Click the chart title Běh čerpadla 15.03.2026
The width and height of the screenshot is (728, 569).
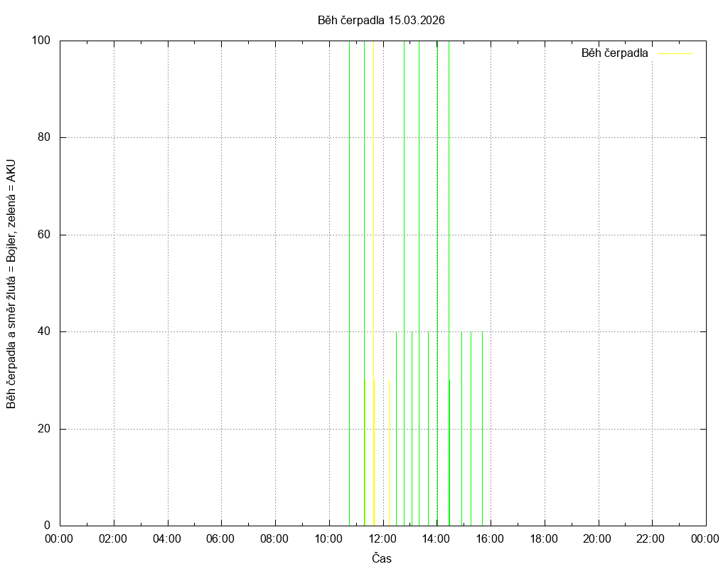pyautogui.click(x=381, y=20)
